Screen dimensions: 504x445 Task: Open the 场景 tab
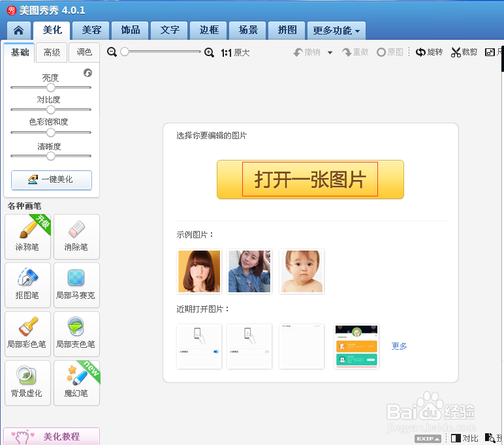[x=248, y=31]
